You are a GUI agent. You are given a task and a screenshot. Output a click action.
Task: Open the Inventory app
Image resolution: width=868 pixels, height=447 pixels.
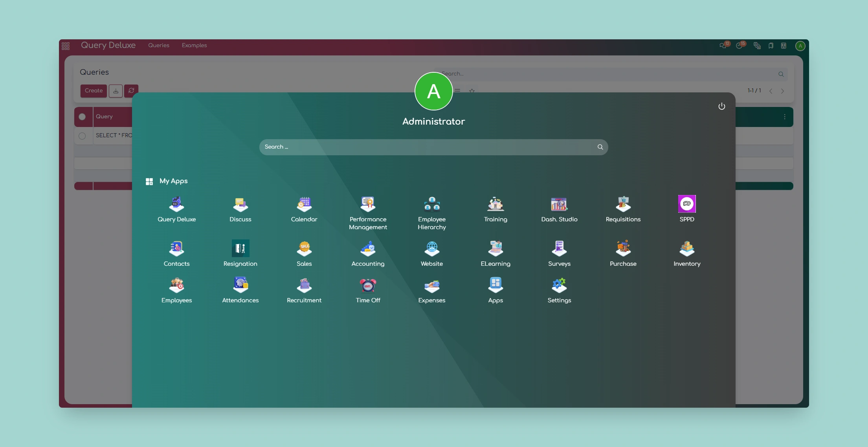(x=687, y=248)
